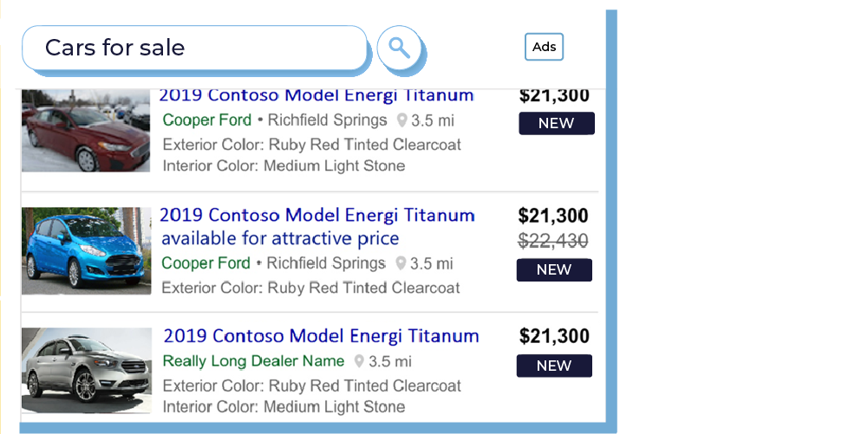Click the $21,300 price on third listing

[554, 336]
